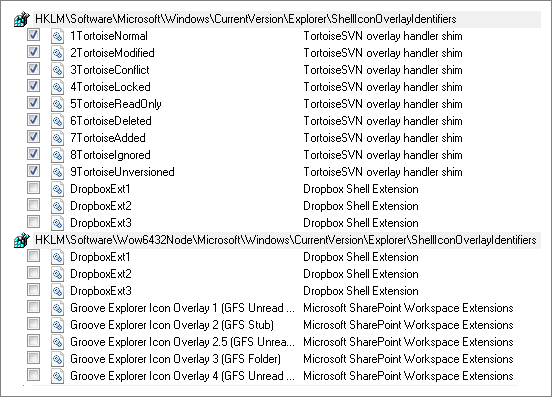Click the 5TortoiseReadOnly entry file icon
552x397 pixels.
(x=57, y=104)
